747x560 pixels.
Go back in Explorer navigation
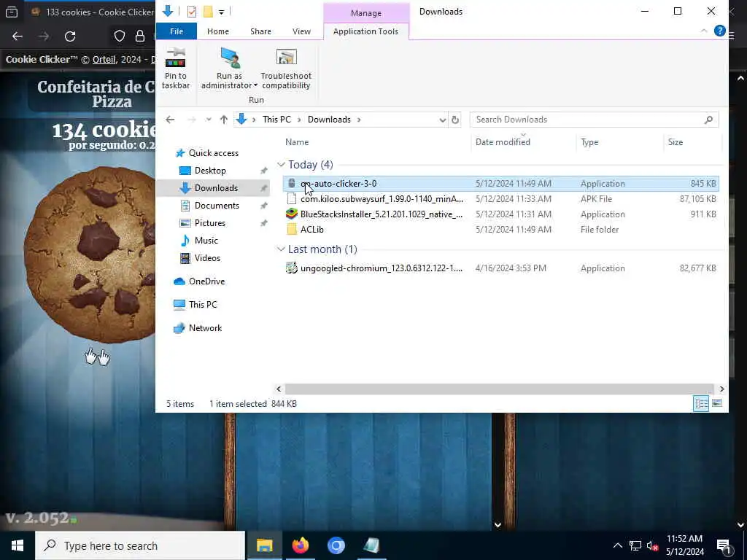[x=170, y=120]
